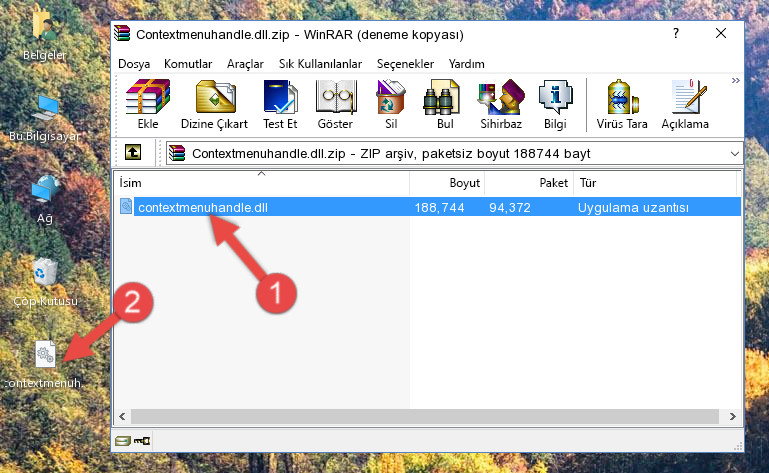
Task: Click the 188,744 size value
Action: [x=439, y=208]
